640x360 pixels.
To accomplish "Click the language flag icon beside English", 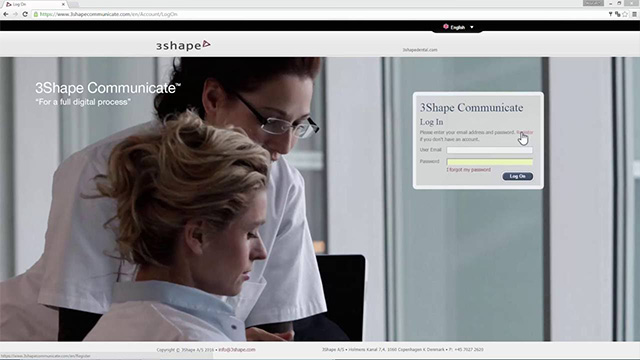I will coord(446,27).
